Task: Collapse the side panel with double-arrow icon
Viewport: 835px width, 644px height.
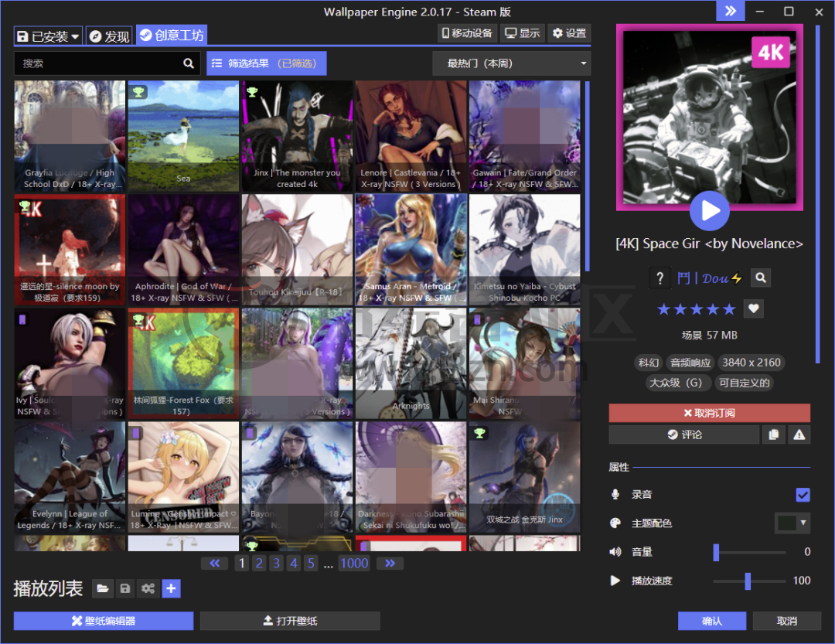Action: (x=731, y=11)
